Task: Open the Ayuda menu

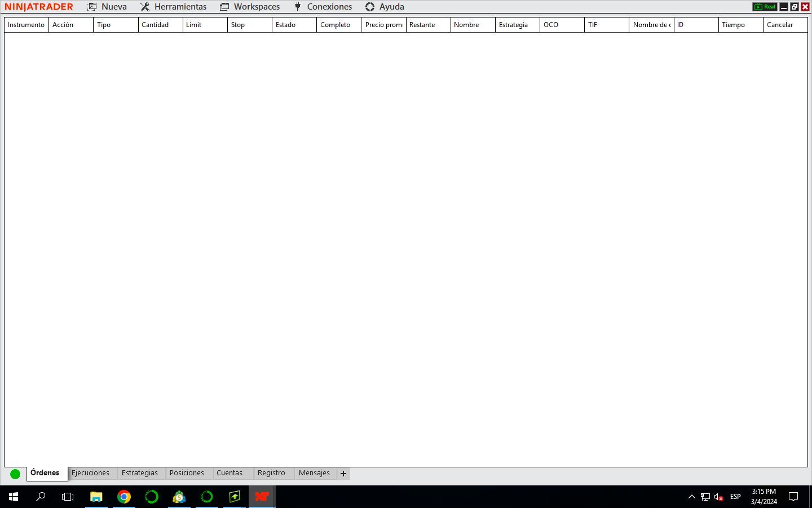Action: 385,7
